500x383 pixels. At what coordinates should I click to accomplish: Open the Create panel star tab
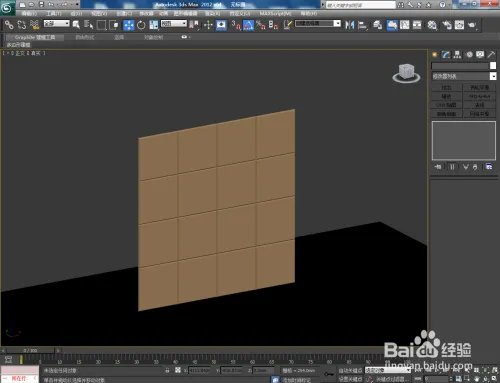pos(435,55)
